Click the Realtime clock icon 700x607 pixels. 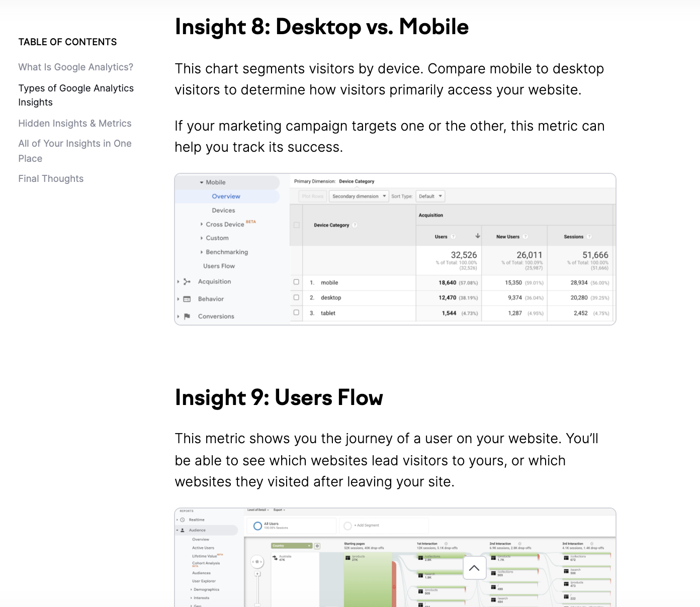(183, 520)
